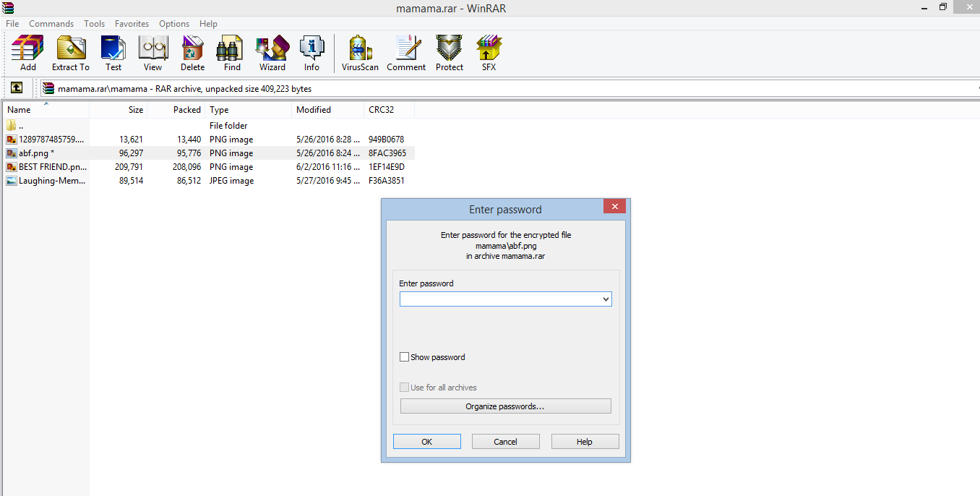Screen dimensions: 980x496
Task: Open the Favorites menu
Action: coord(132,24)
